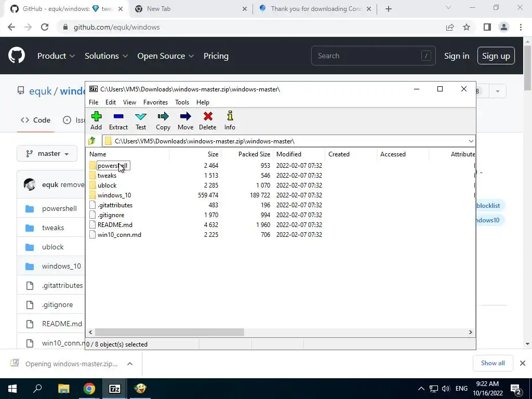Click Show all downloads button
The width and height of the screenshot is (532, 399).
(493, 363)
